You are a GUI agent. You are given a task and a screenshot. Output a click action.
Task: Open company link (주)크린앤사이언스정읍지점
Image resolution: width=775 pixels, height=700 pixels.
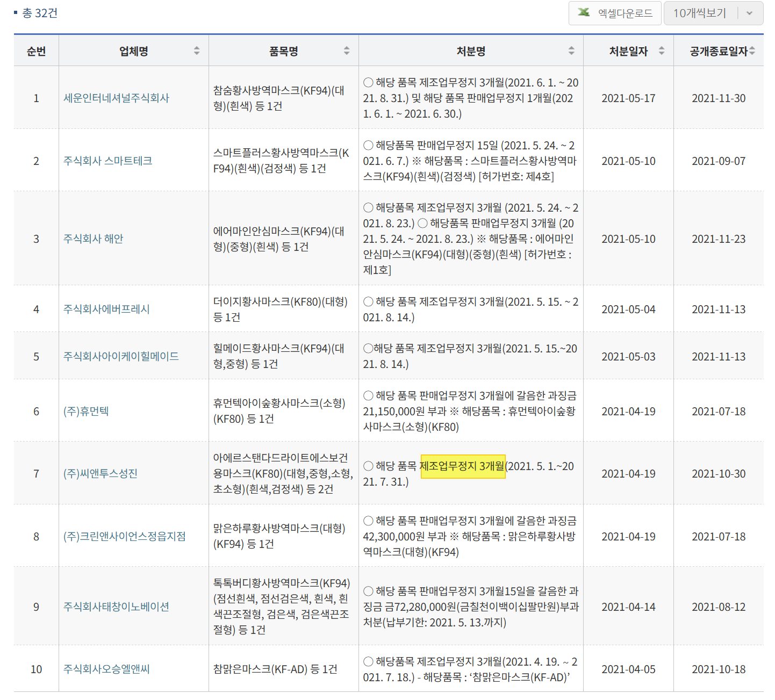click(125, 537)
